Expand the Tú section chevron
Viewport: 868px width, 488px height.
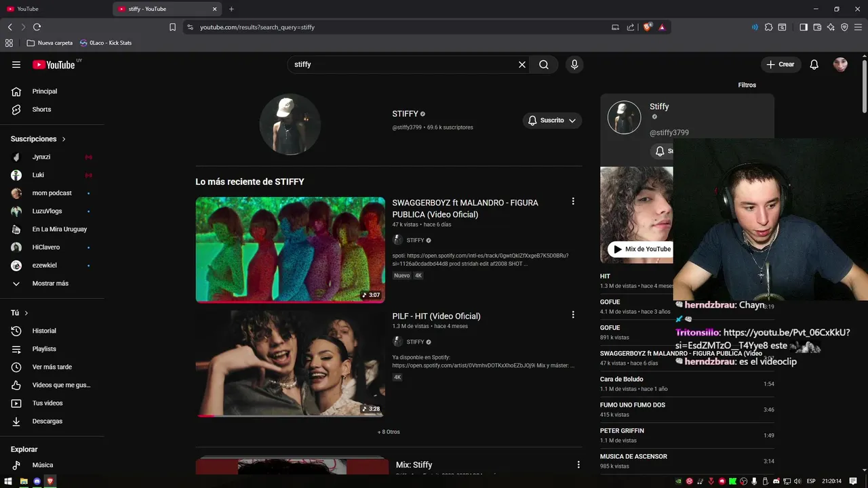[x=26, y=313]
